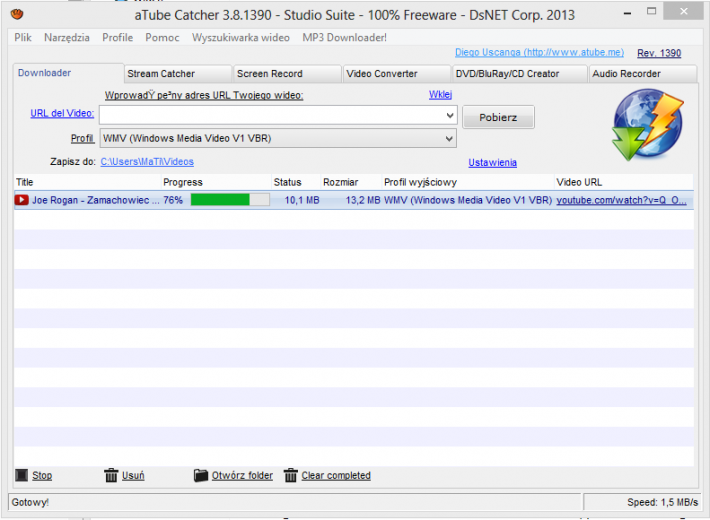Open the Ustawienia link

493,163
